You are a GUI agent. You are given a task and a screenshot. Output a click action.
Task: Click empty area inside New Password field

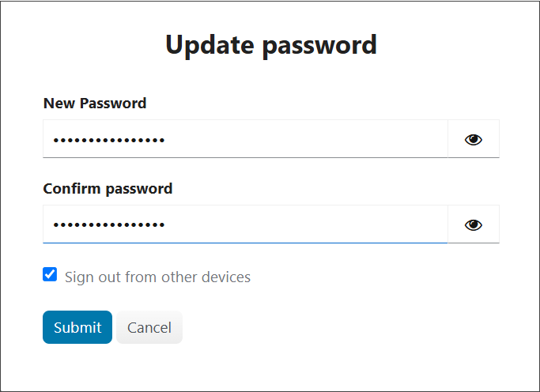(307, 139)
